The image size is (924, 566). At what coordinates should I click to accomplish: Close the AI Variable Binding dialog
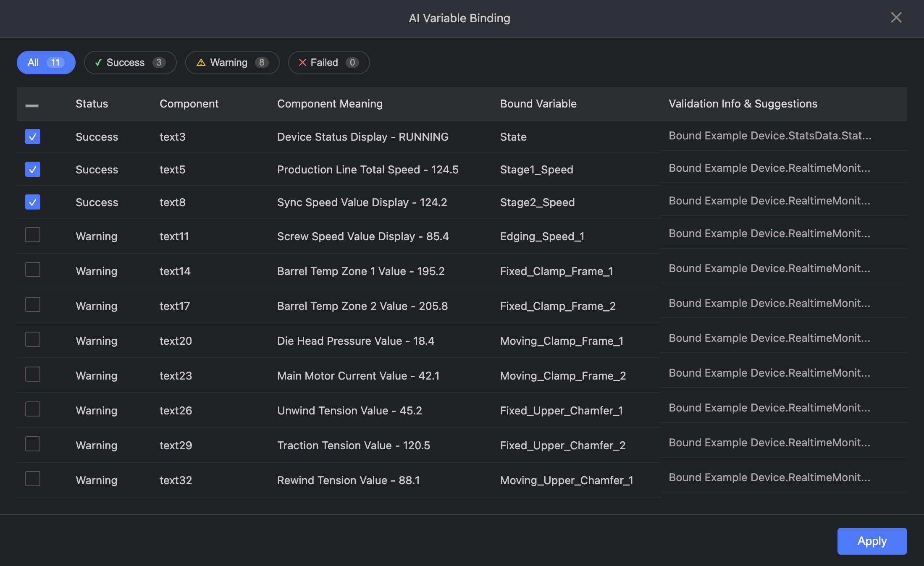[x=896, y=18]
